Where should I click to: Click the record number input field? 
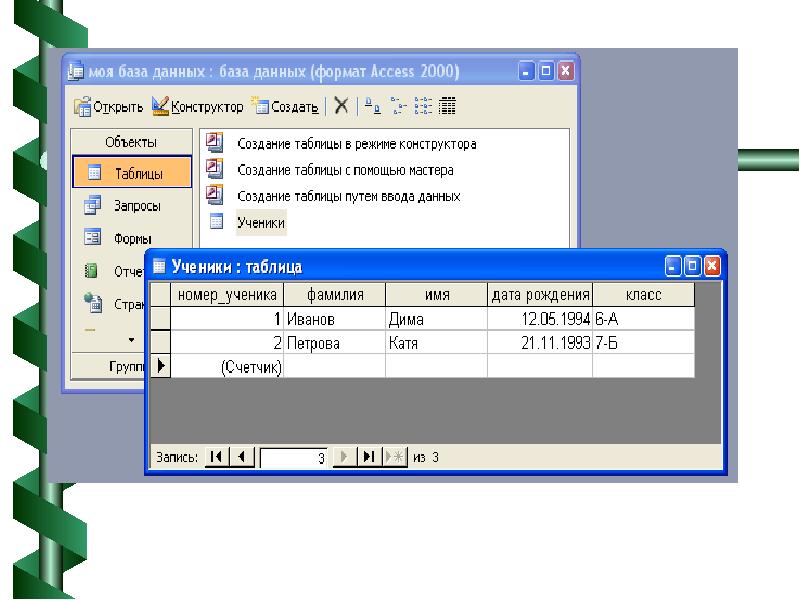tap(295, 457)
